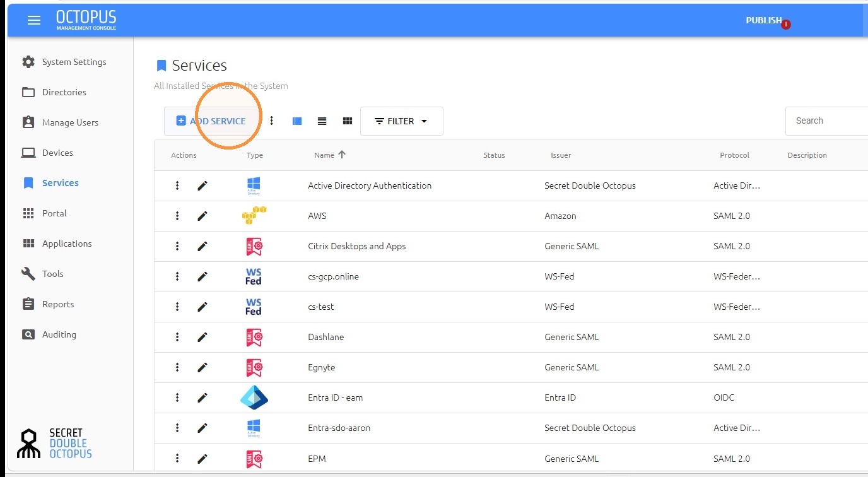Edit the cs-gcp.online service
Image resolution: width=868 pixels, height=477 pixels.
[202, 276]
